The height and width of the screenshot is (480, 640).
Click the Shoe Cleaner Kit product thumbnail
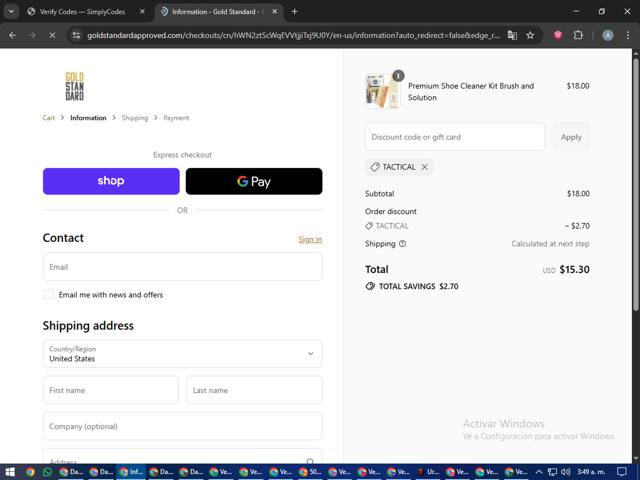(x=381, y=91)
